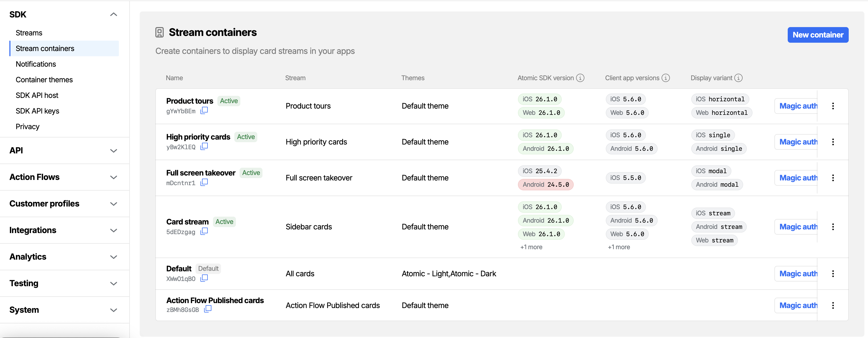The image size is (868, 338).
Task: Click the iOS 25.4.2 SDK version badge
Action: (540, 171)
